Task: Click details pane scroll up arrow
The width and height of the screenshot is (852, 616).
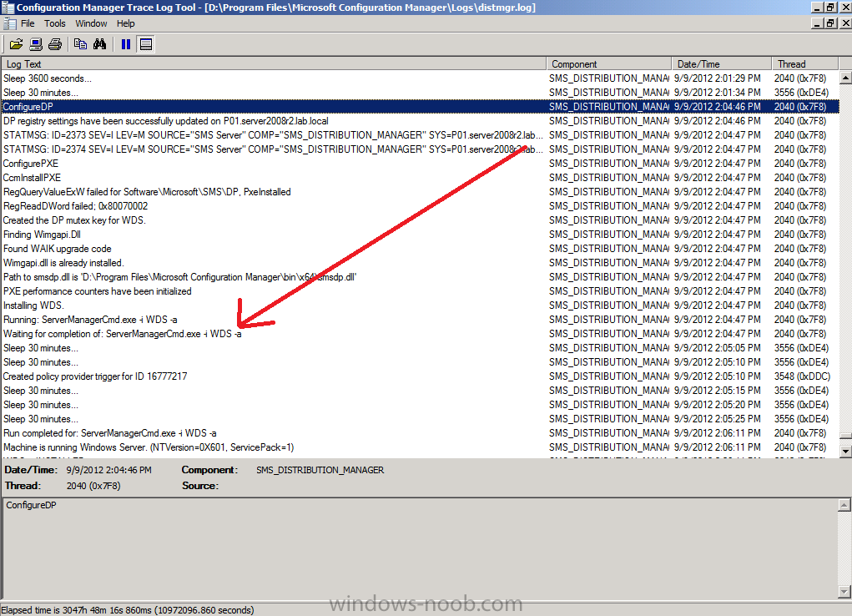Action: tap(844, 505)
